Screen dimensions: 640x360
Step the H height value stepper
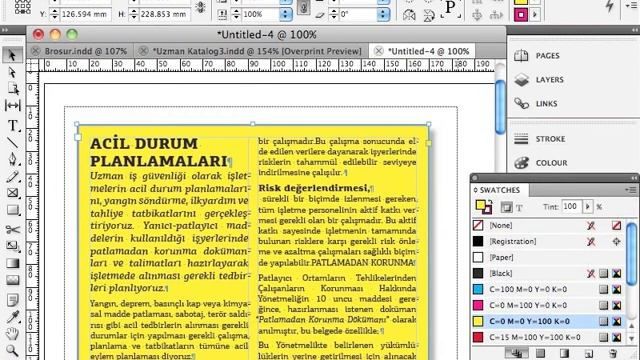point(133,14)
